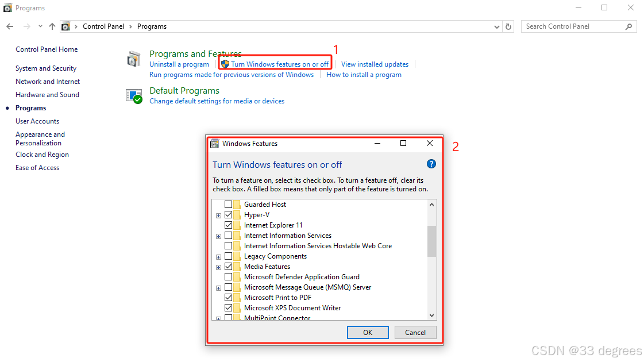Click the search magnifier icon
The width and height of the screenshot is (644, 362).
tap(628, 26)
